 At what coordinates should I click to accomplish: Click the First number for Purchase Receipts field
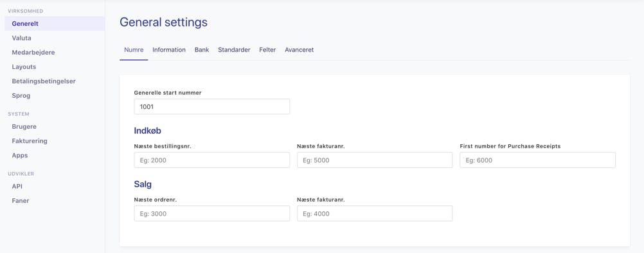pos(537,160)
